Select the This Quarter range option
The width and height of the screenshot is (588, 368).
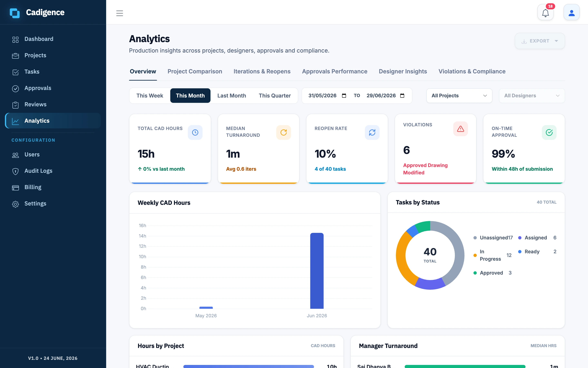pyautogui.click(x=275, y=96)
